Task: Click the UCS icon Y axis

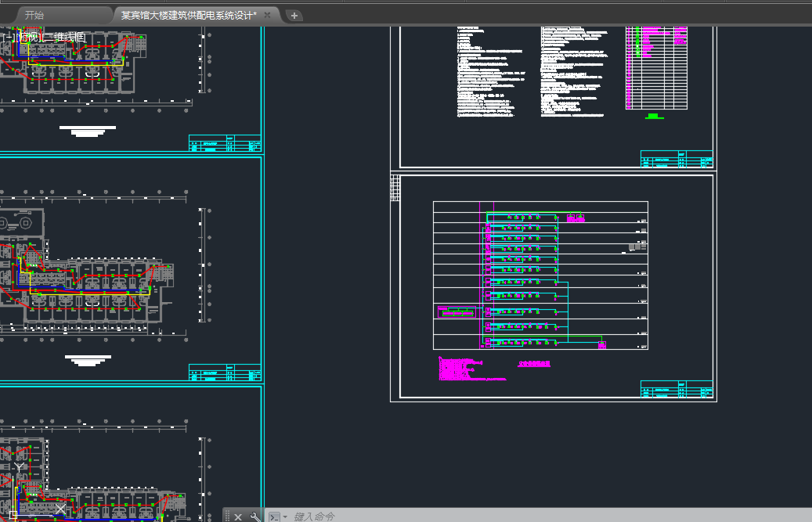Action: [x=18, y=468]
